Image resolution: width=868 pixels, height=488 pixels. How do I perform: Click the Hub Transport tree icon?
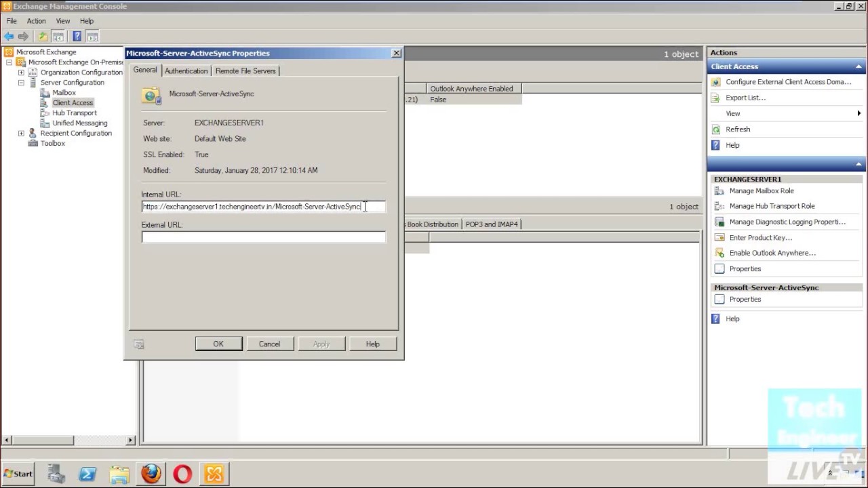click(45, 113)
